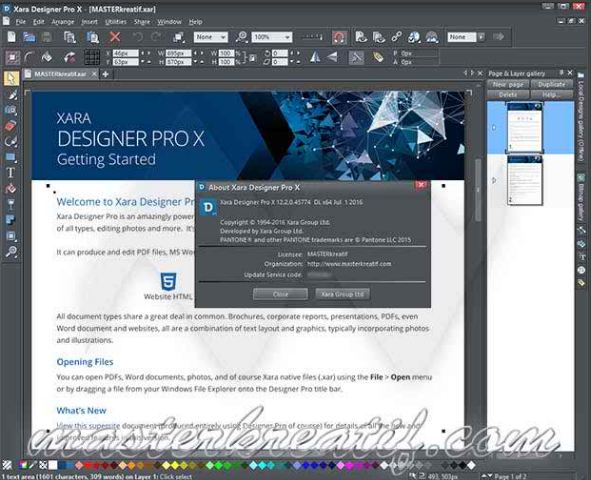Open the quality None dropdown on left
The height and width of the screenshot is (480, 591).
tap(210, 37)
